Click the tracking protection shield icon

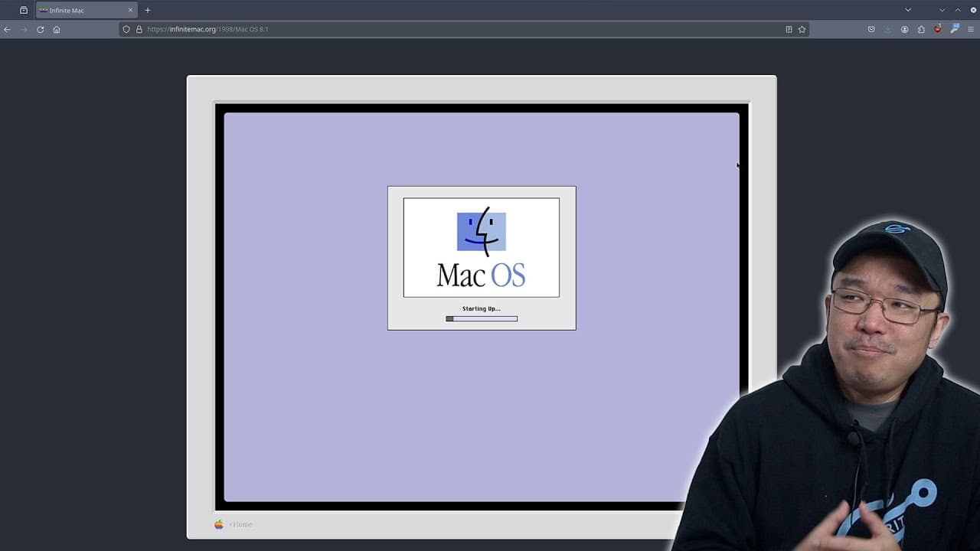[126, 29]
